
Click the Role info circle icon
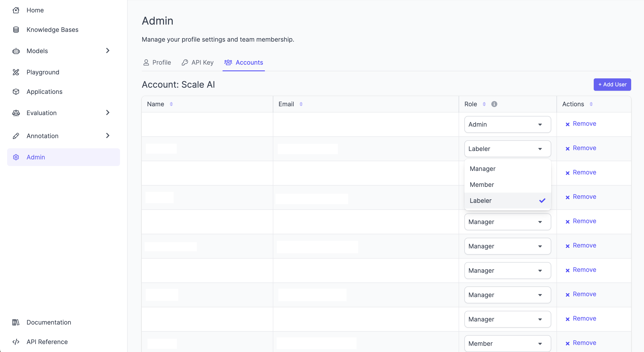pos(494,104)
